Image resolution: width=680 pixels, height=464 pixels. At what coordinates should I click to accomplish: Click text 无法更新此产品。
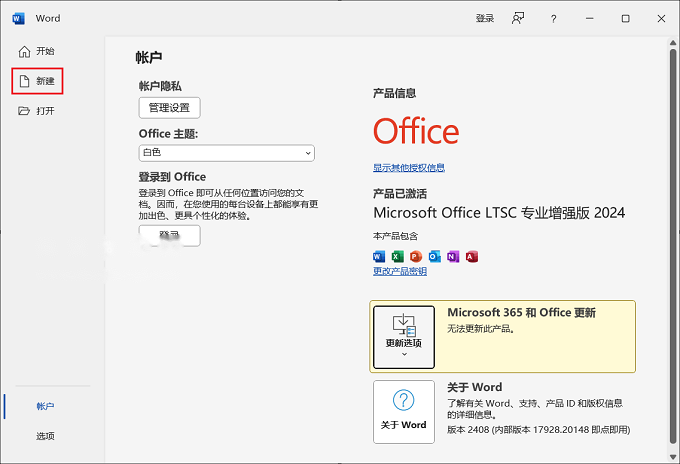coord(481,329)
